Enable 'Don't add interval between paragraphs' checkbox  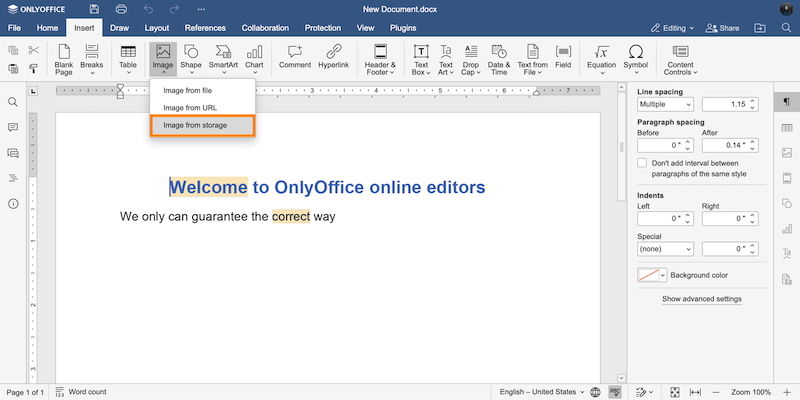click(642, 162)
